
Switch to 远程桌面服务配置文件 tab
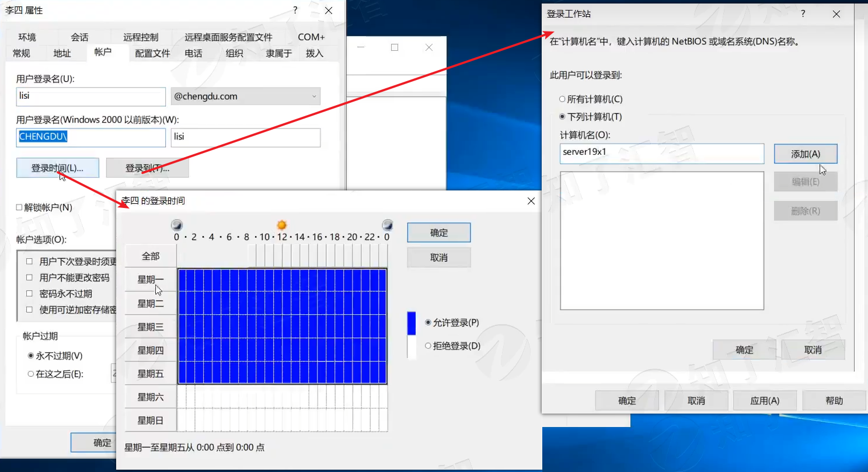(228, 37)
